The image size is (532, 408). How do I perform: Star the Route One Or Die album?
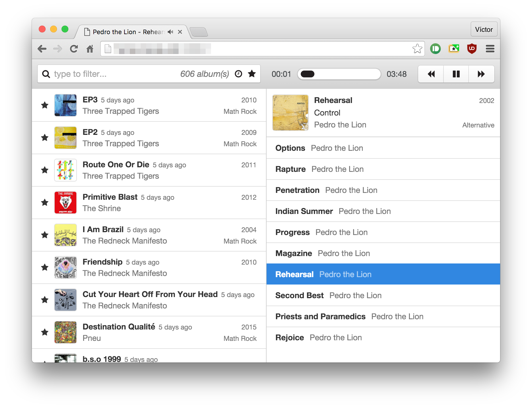point(45,170)
